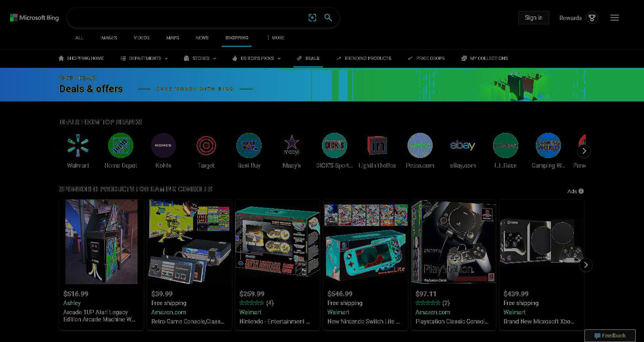644x342 pixels.
Task: Click the Walmart brand logo
Action: 78,145
